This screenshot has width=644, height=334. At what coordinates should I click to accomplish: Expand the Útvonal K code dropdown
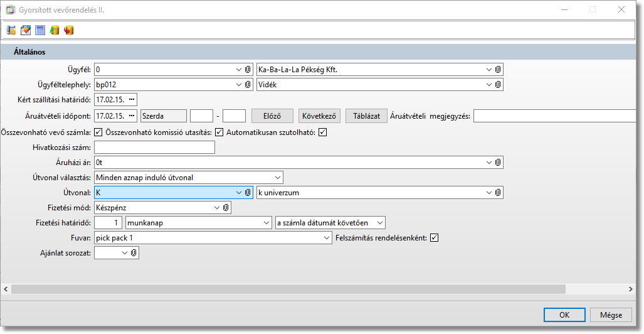[239, 193]
